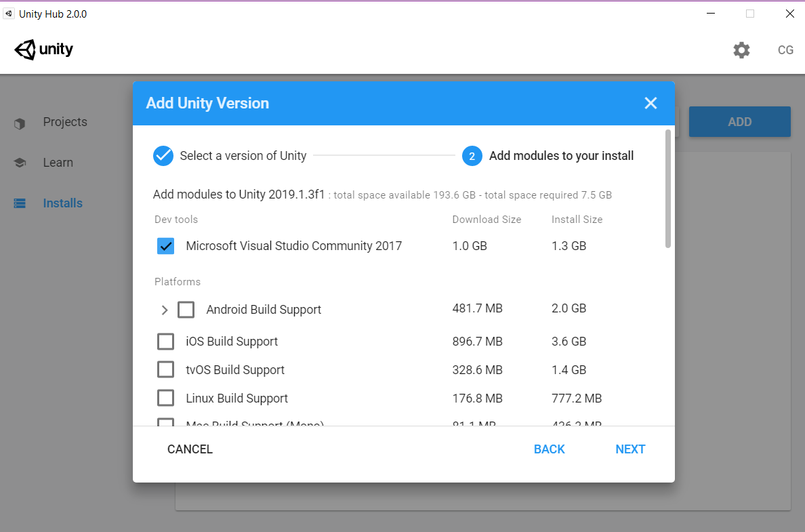Click the Install Size column header
Image resolution: width=805 pixels, height=532 pixels.
(x=577, y=220)
